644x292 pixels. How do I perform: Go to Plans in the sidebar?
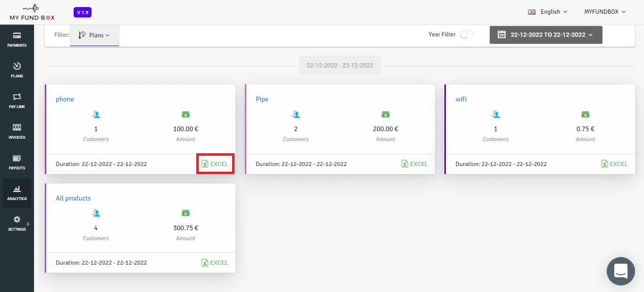[x=17, y=70]
